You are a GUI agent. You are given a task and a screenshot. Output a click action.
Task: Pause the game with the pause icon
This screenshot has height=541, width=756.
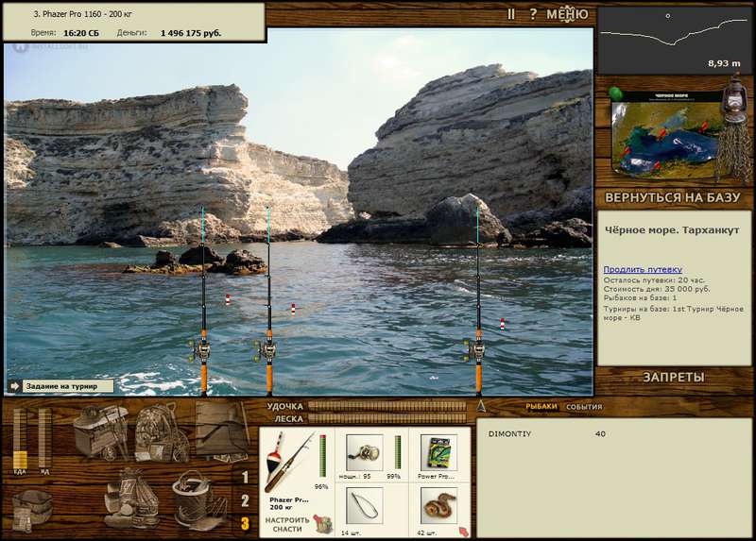[511, 14]
